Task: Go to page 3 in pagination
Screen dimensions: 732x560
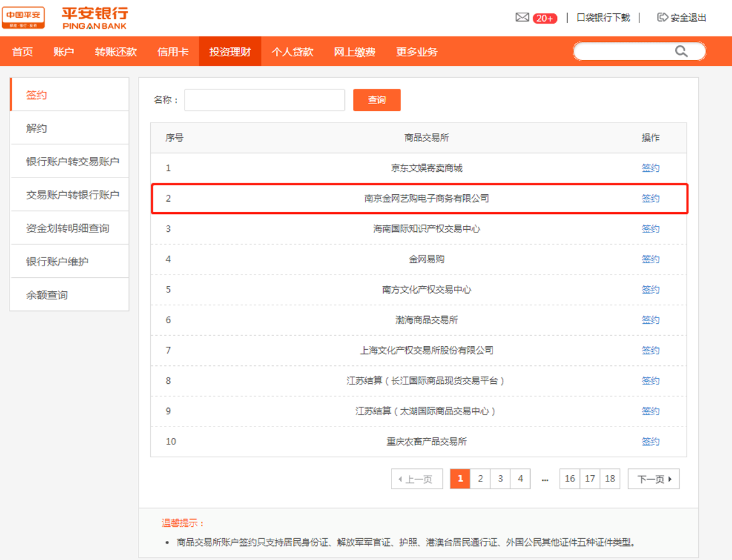Action: click(500, 479)
